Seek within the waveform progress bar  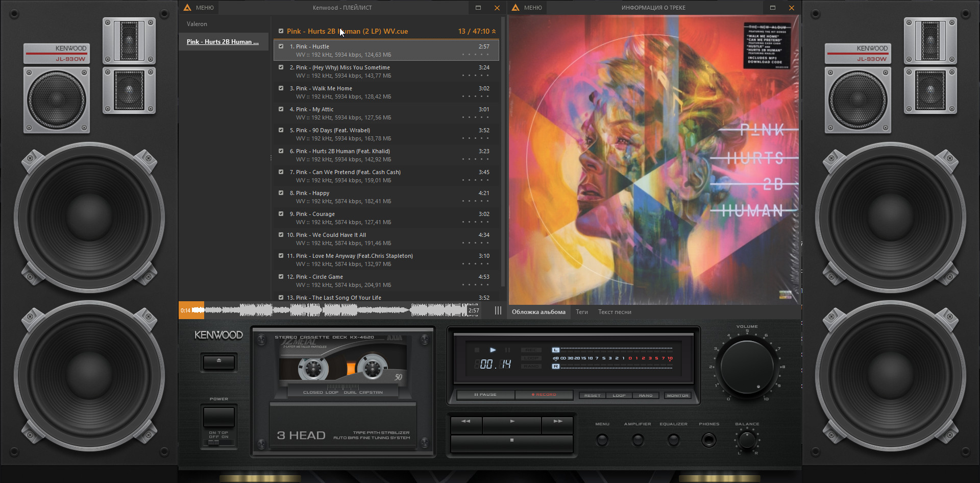[x=329, y=310]
